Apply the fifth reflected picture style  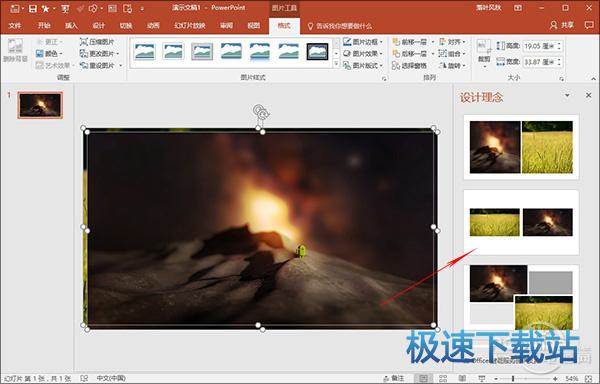coord(260,51)
